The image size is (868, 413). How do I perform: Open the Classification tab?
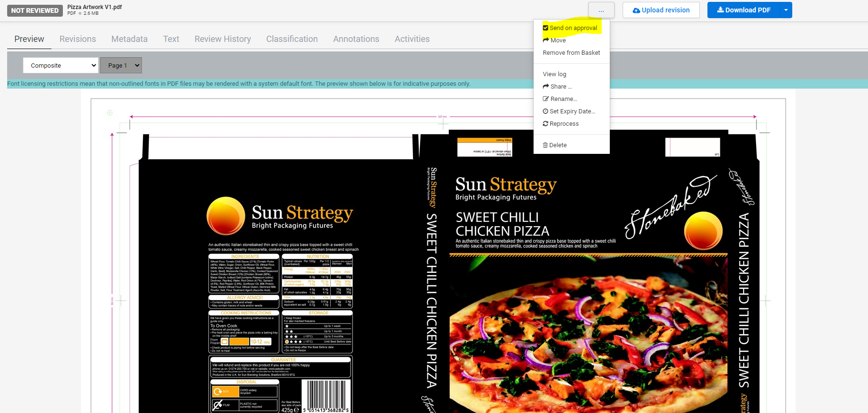[x=292, y=39]
